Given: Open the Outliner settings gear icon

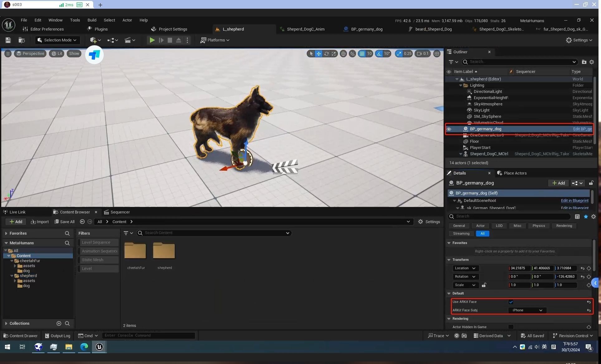Looking at the screenshot, I should coord(592,62).
